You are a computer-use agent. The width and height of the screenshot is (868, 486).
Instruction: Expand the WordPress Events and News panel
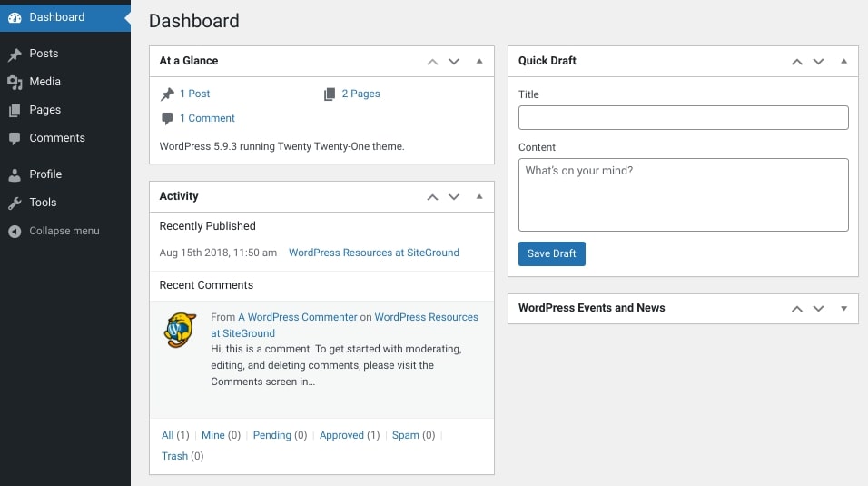[843, 309]
